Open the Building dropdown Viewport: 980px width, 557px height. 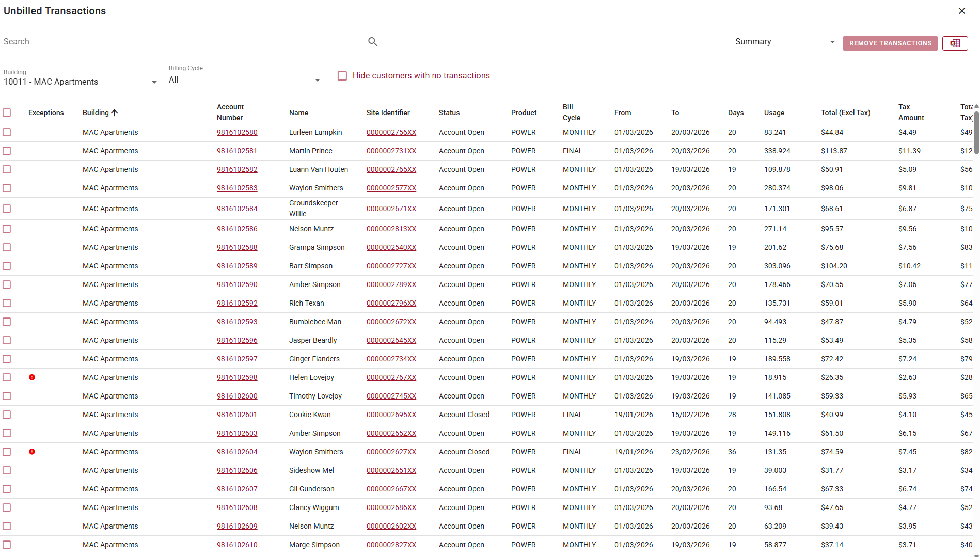[82, 82]
